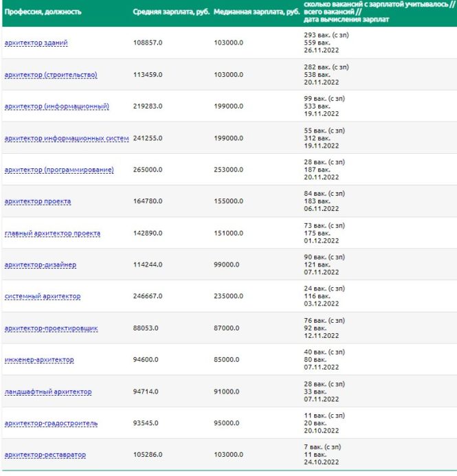
Task: Open the 'архитектор-проектировщик' link
Action: click(52, 328)
